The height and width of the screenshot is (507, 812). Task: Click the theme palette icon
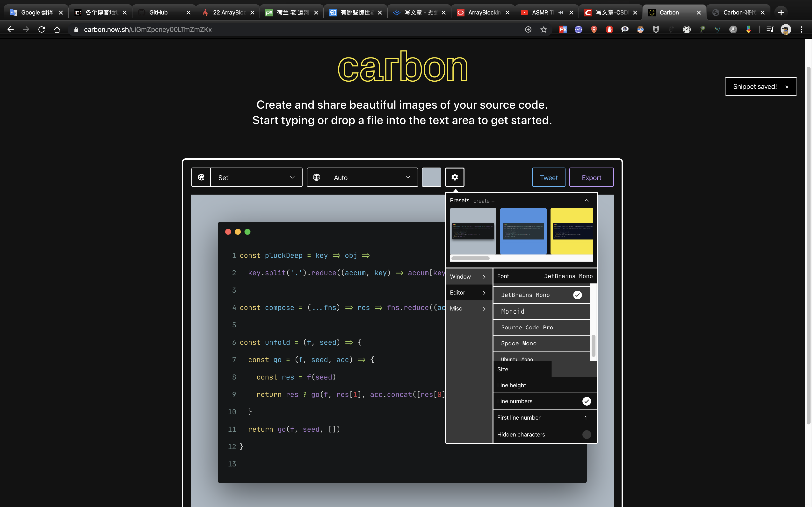click(x=201, y=177)
